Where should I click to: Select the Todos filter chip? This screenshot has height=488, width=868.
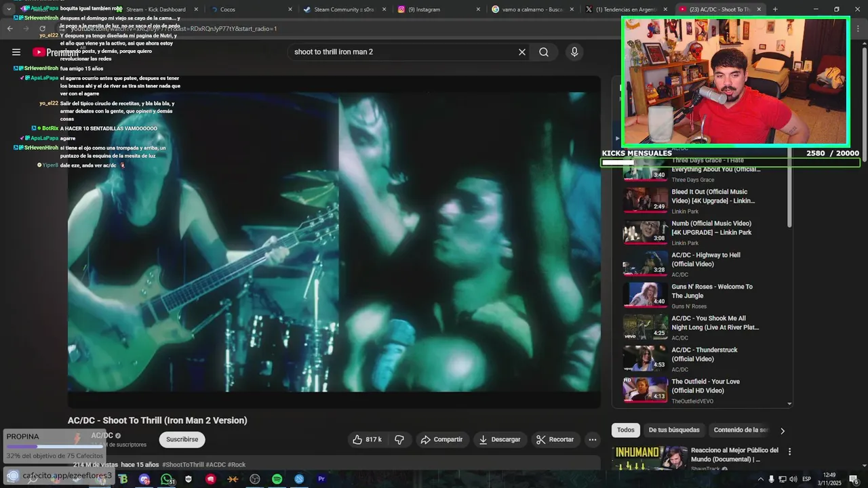[626, 430]
